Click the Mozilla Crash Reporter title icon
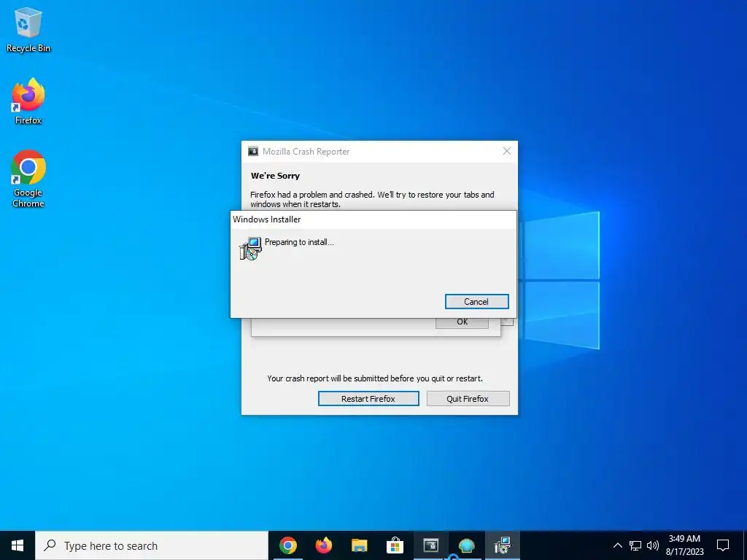This screenshot has width=747, height=560. (253, 152)
